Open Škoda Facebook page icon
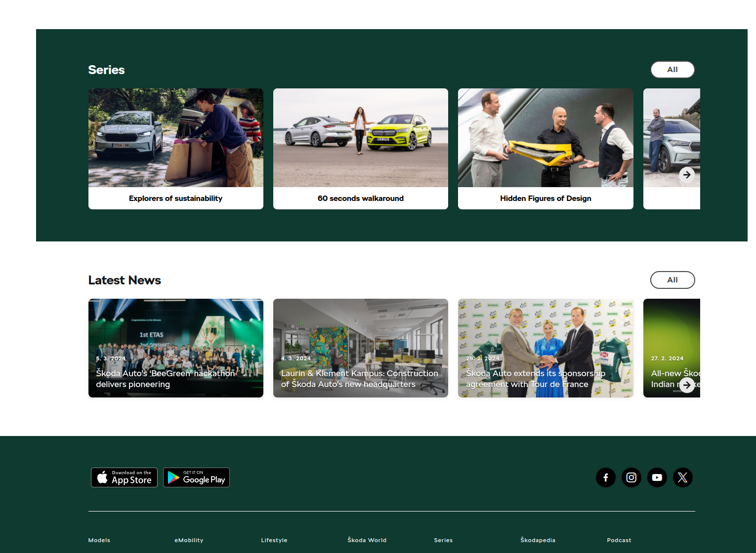Viewport: 756px width, 553px height. pos(606,477)
